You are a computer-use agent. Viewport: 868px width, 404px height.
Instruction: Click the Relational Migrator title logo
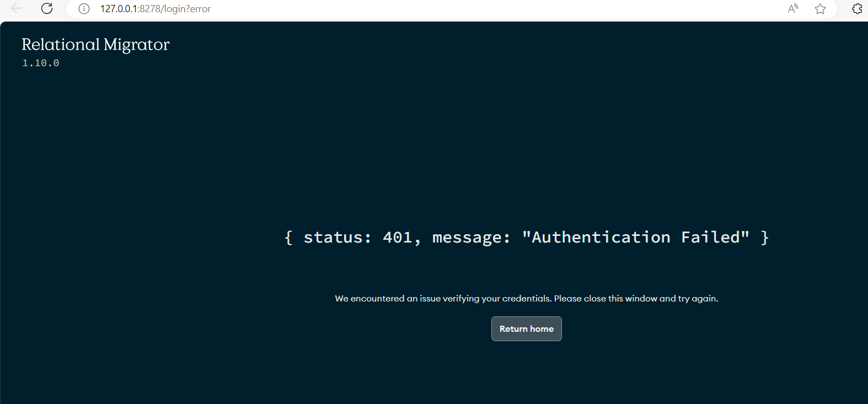click(x=95, y=44)
